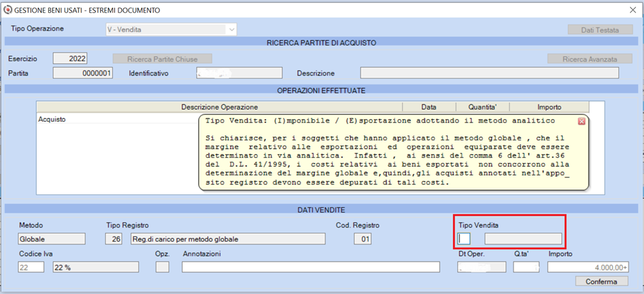Click the Importo column header

(x=550, y=106)
